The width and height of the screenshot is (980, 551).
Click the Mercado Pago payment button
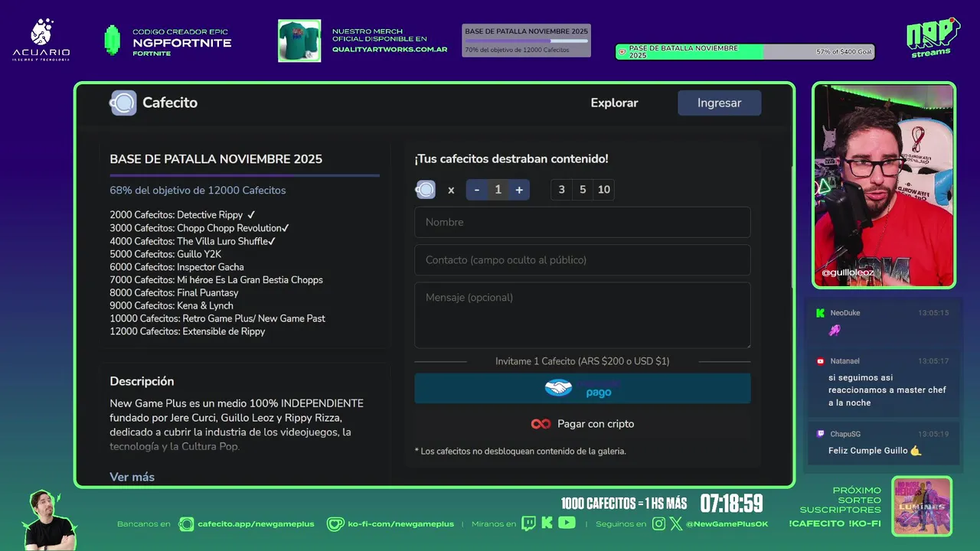click(583, 388)
